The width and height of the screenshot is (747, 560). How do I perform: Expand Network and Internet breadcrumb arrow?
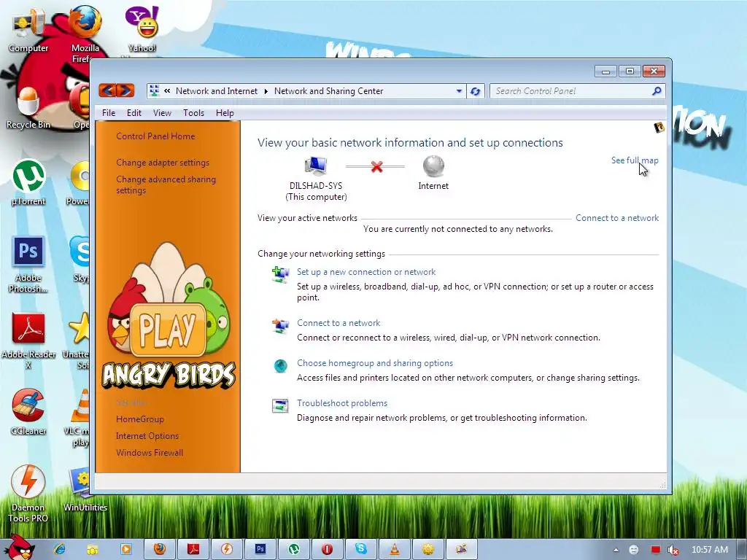pos(266,91)
